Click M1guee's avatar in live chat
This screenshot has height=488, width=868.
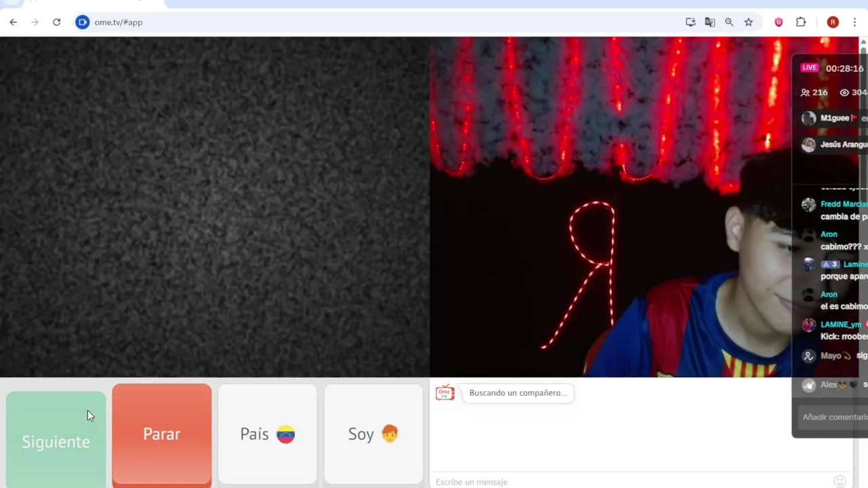pos(808,119)
